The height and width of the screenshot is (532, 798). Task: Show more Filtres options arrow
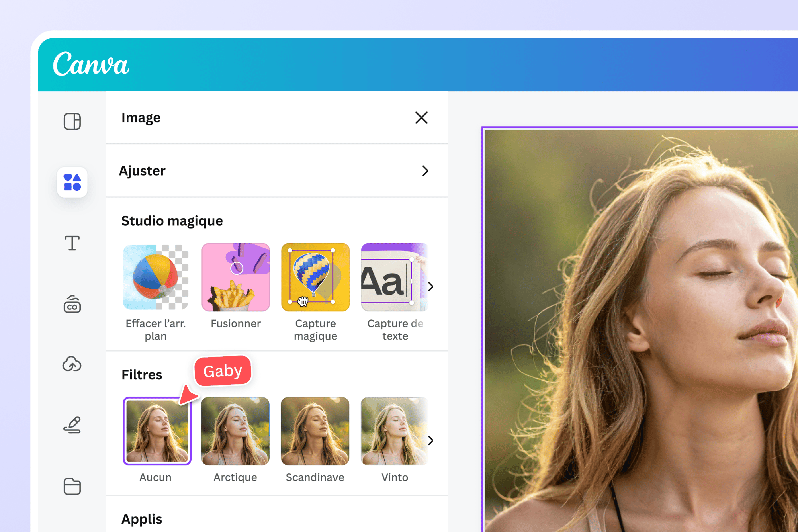point(430,440)
